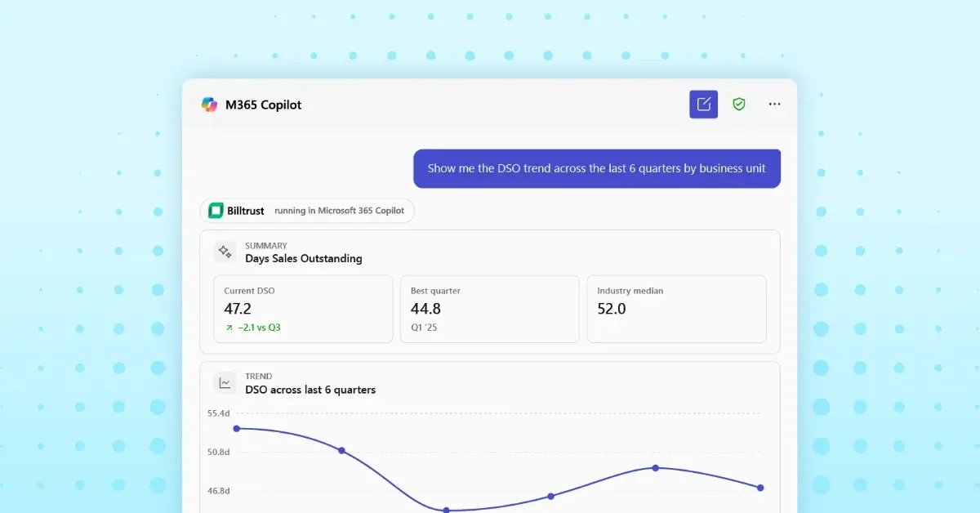980x513 pixels.
Task: Click the Q1 '25 label
Action: [x=425, y=328]
